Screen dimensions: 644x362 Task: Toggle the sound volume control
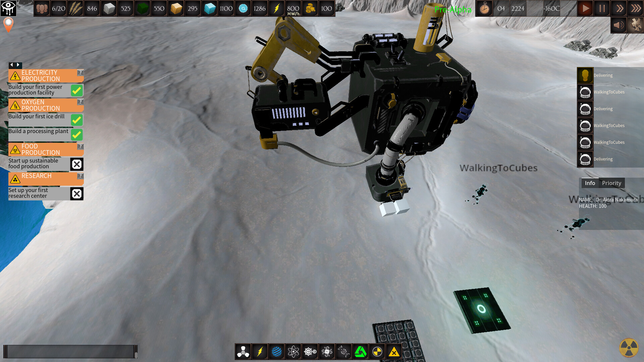coord(619,24)
